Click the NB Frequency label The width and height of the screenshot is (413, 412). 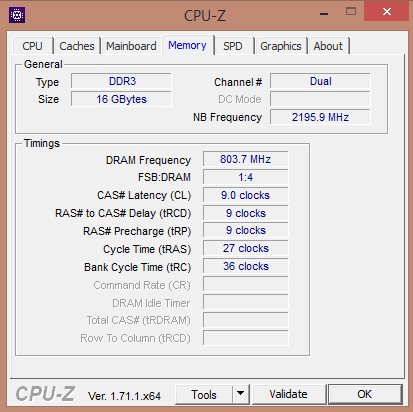tap(227, 117)
